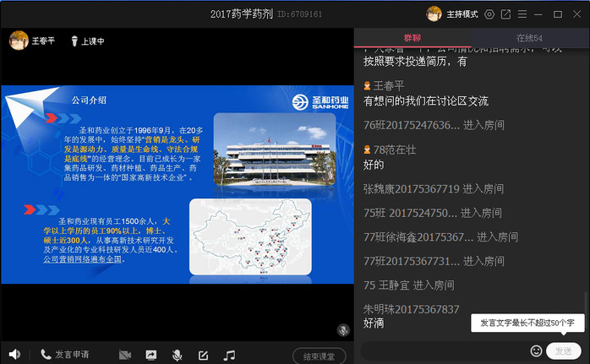Click the speaker volume icon

click(14, 355)
